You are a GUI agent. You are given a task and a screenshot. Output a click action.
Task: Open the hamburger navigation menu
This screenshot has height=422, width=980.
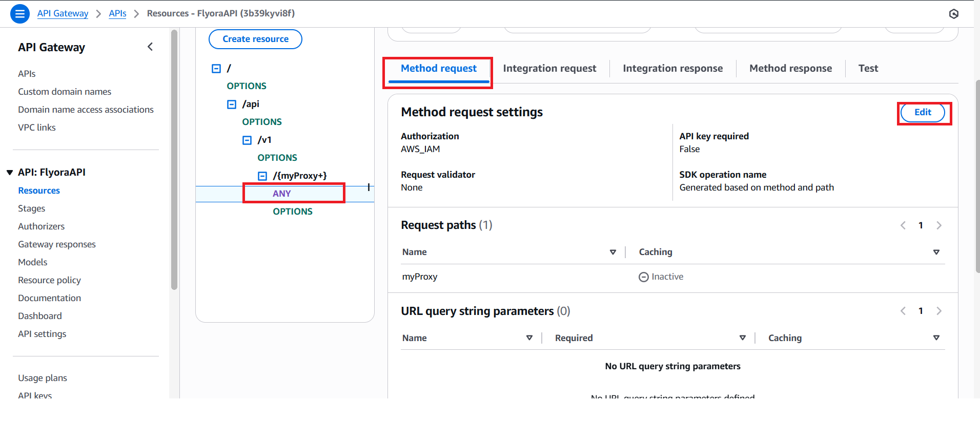point(19,14)
